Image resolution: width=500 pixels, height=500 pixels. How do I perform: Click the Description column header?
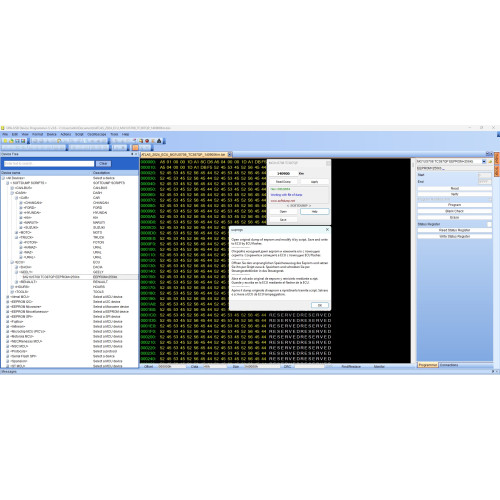click(x=115, y=173)
